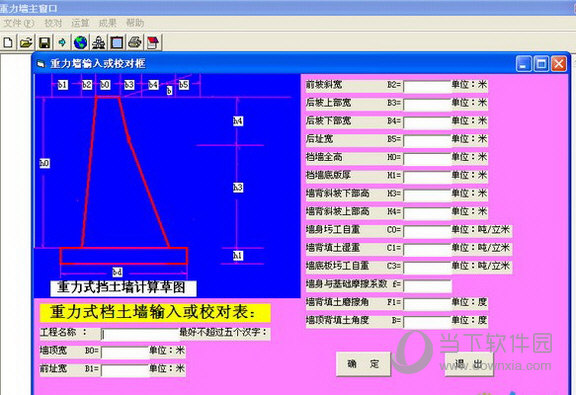This screenshot has height=395, width=576.
Task: Click the 确定 button
Action: [363, 364]
